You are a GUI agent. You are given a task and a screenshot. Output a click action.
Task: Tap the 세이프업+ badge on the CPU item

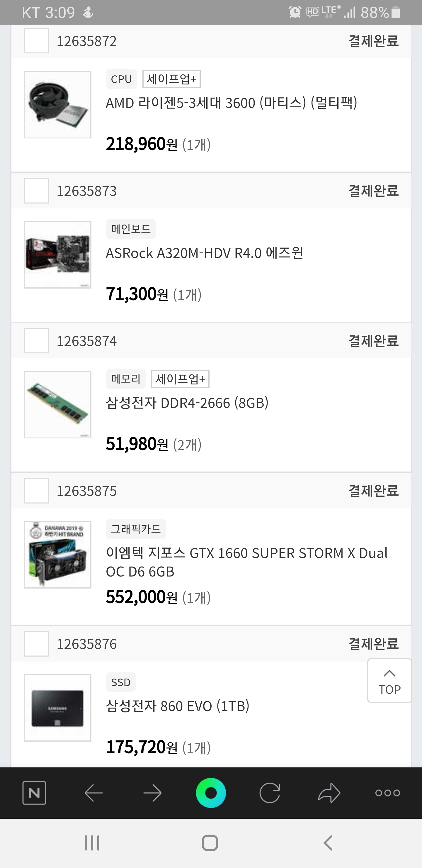[x=171, y=79]
